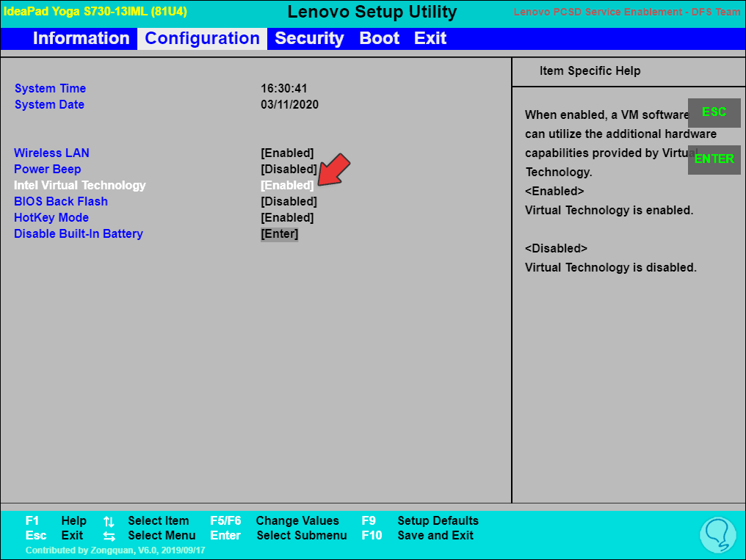This screenshot has width=746, height=560.
Task: Click the system time value 16:30:41
Action: click(x=284, y=88)
